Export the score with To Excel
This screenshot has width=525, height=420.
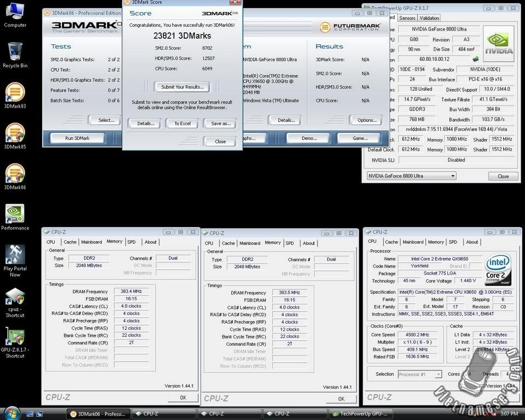coord(183,124)
